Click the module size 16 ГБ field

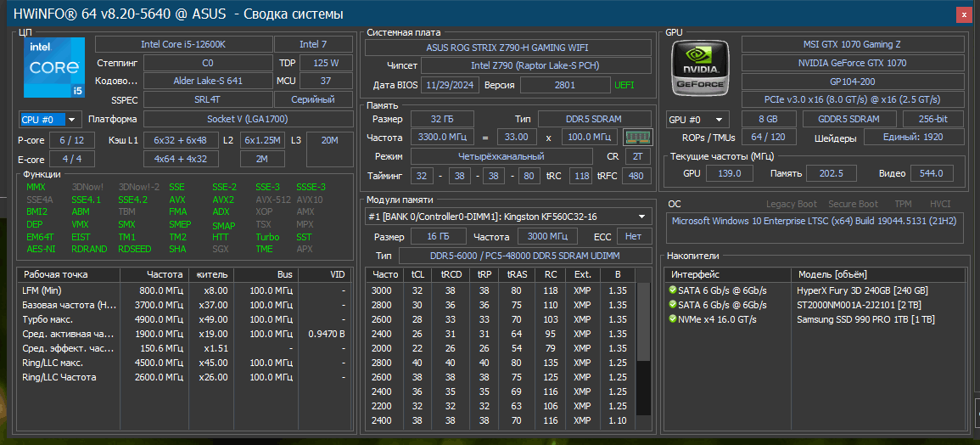pyautogui.click(x=438, y=237)
